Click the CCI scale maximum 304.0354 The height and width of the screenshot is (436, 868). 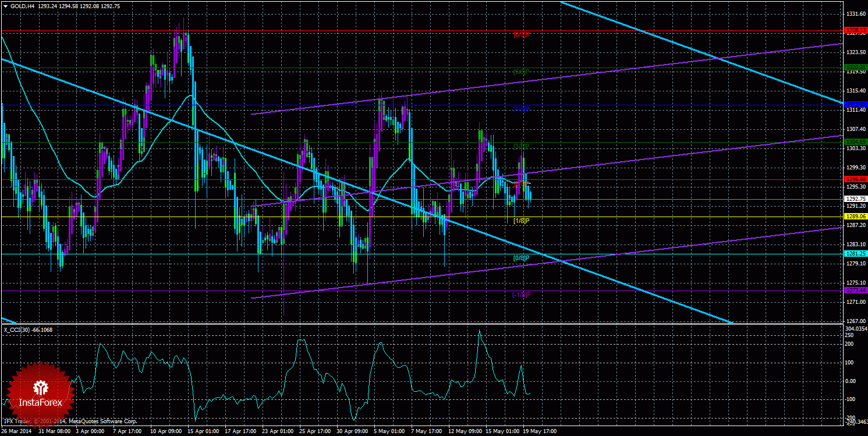click(856, 328)
